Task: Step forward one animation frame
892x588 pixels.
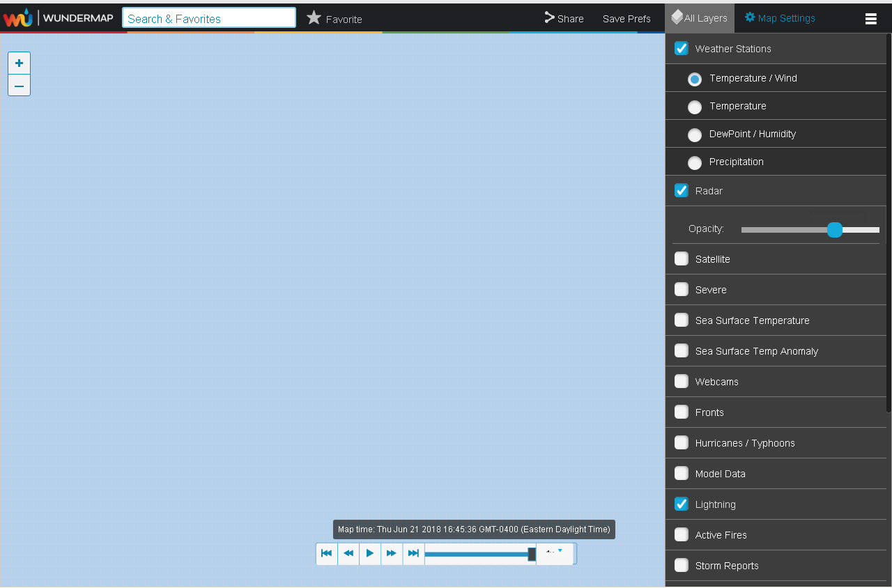Action: 392,553
